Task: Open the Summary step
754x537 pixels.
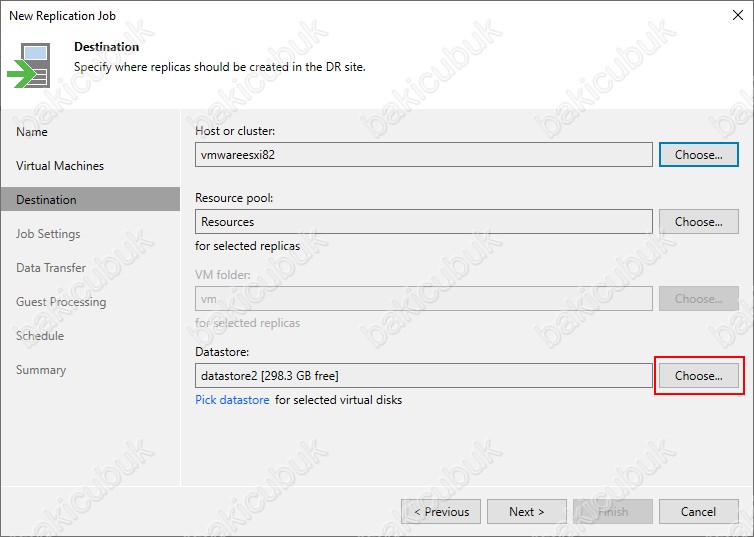Action: 41,370
